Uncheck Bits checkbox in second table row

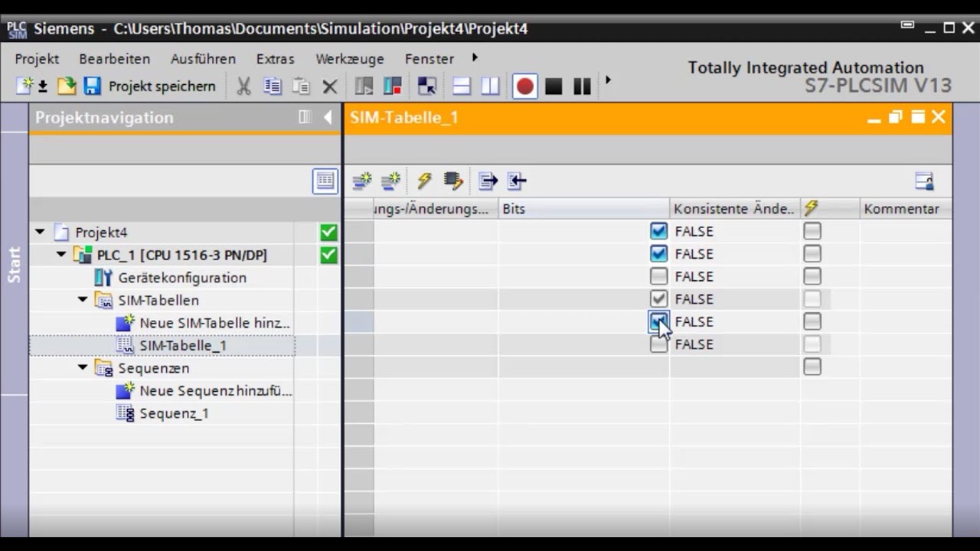click(658, 253)
